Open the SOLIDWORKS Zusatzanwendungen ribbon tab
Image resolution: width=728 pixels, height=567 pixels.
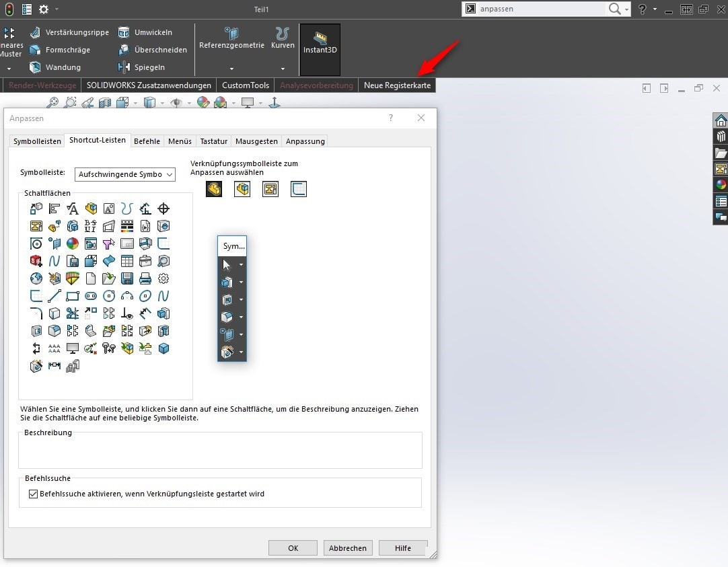149,85
